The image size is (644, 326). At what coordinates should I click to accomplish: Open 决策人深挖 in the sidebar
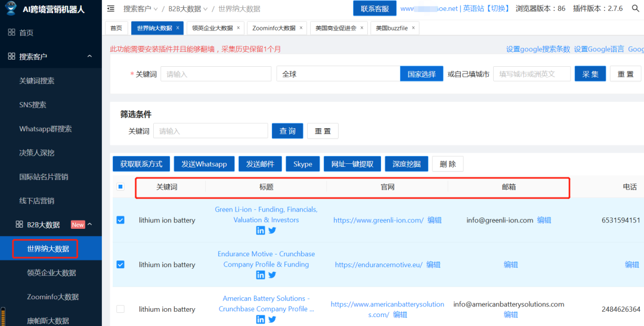36,153
